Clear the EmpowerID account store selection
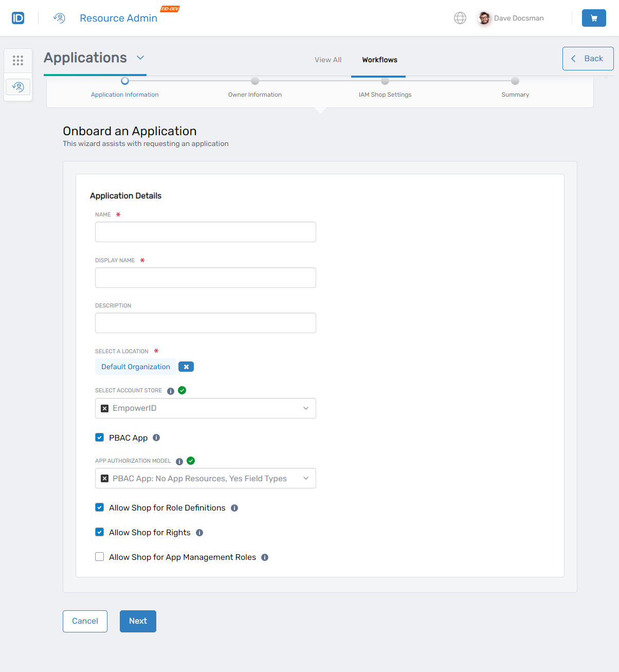619x672 pixels. point(104,408)
